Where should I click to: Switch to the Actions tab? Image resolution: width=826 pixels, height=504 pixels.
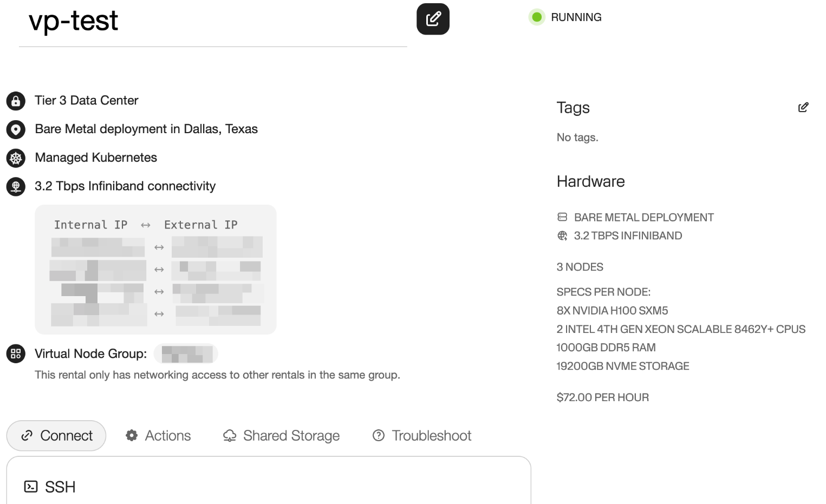[158, 436]
